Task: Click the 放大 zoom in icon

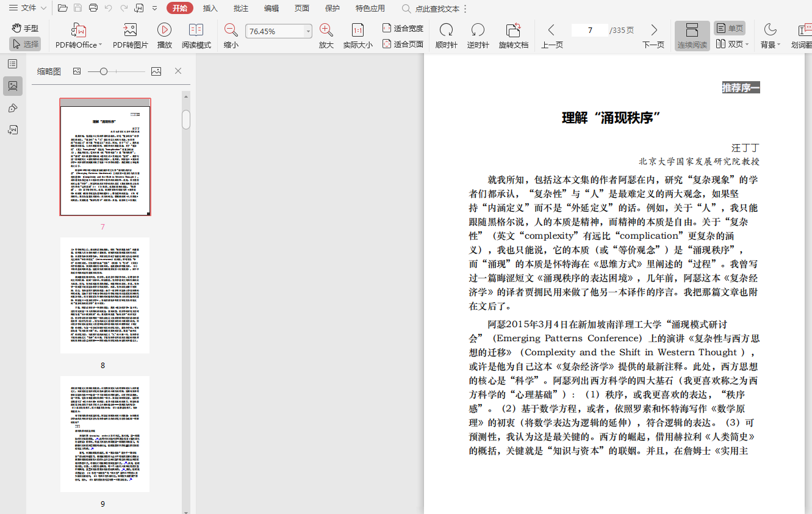Action: click(x=326, y=35)
